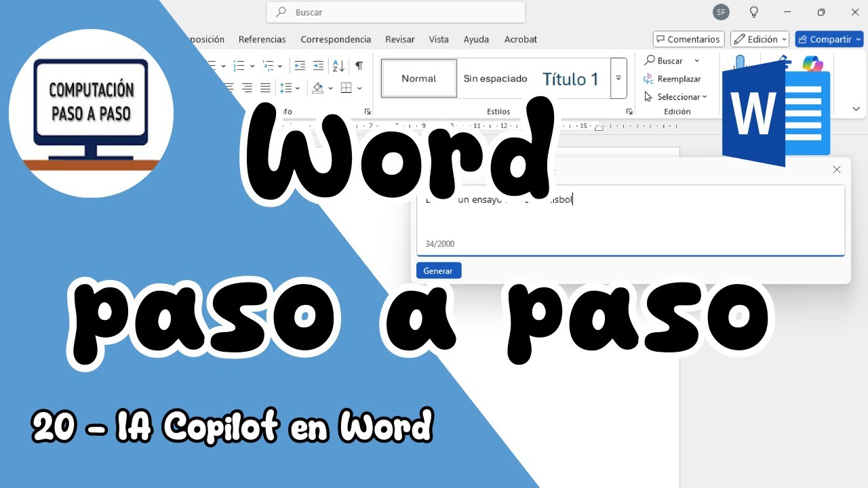
Task: Open the shading color dropdown arrow
Action: click(330, 88)
